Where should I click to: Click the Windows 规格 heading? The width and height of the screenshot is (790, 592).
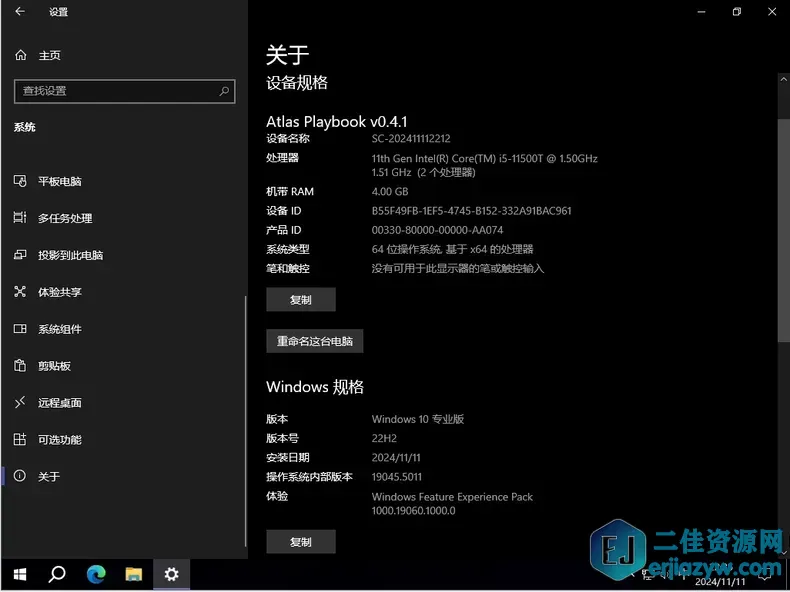(314, 387)
